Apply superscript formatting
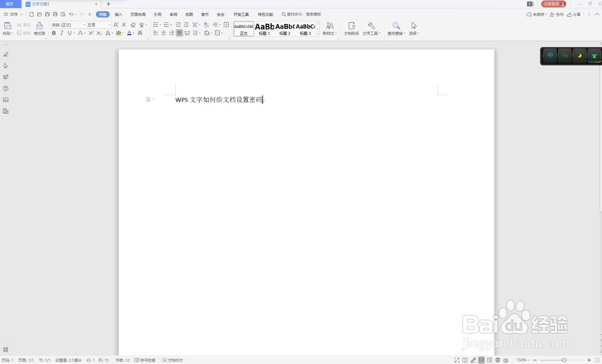 (91, 33)
